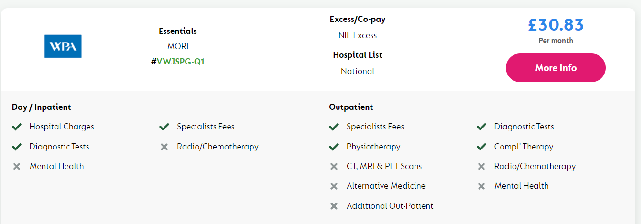Select the Essentials plan name
This screenshot has height=224, width=644.
click(178, 31)
